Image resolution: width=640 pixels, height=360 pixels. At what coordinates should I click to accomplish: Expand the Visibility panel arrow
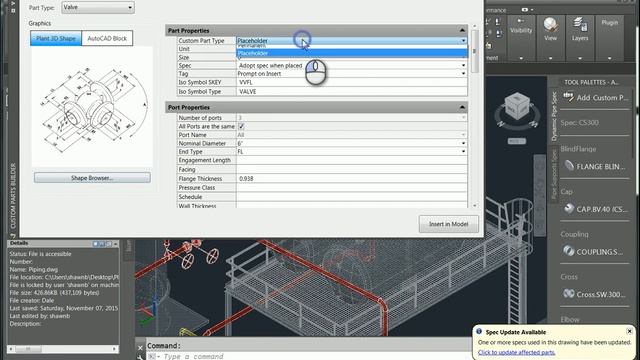coord(521,58)
